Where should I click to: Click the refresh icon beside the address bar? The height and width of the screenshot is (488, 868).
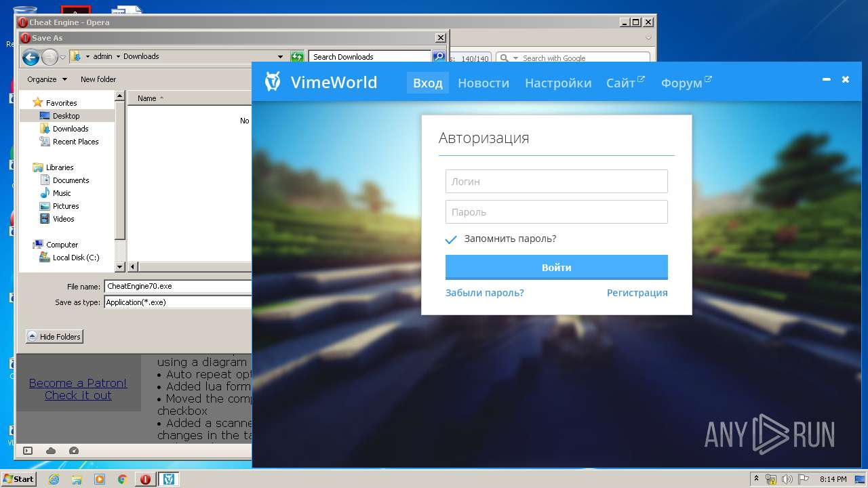click(297, 57)
